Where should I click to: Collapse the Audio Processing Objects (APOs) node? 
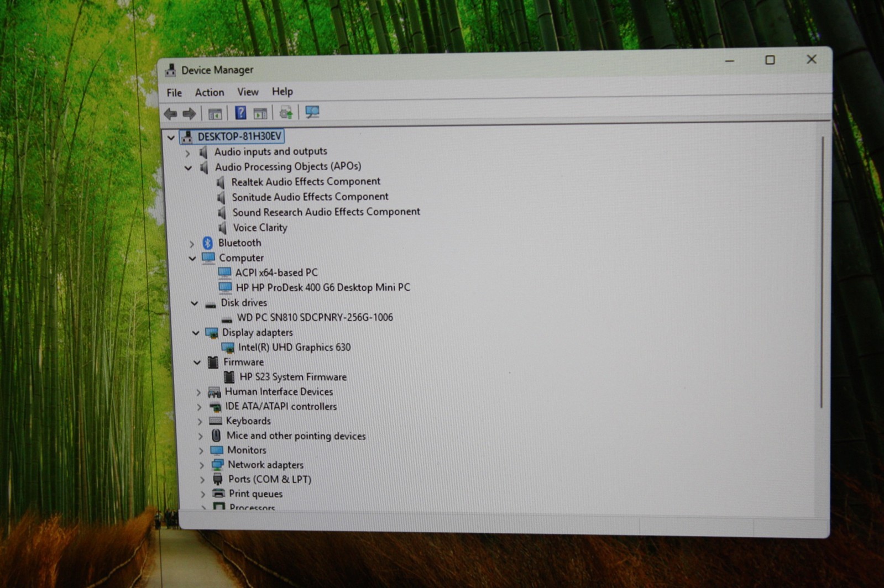(x=189, y=167)
